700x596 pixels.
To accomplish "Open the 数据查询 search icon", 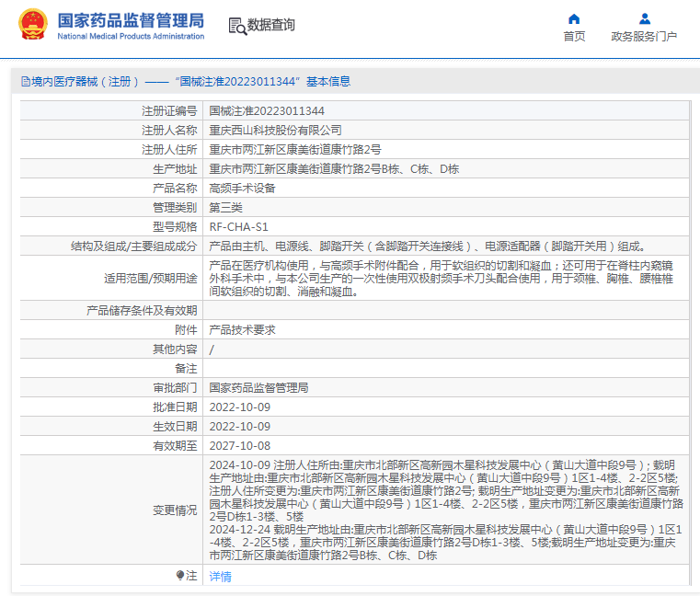I will [237, 26].
